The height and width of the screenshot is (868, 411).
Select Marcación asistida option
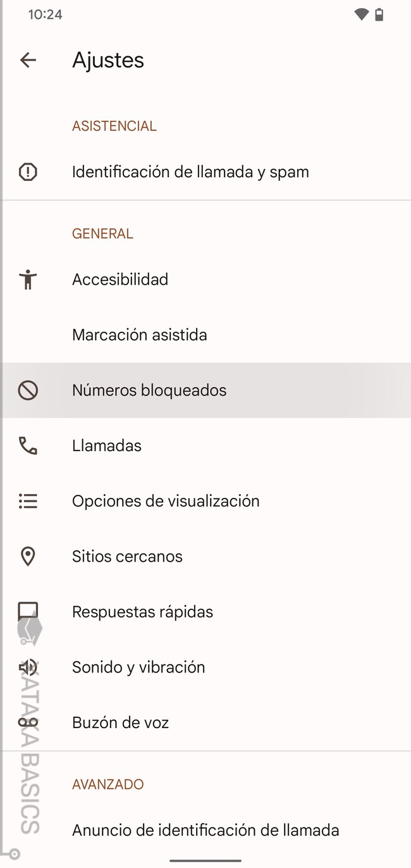pyautogui.click(x=140, y=335)
